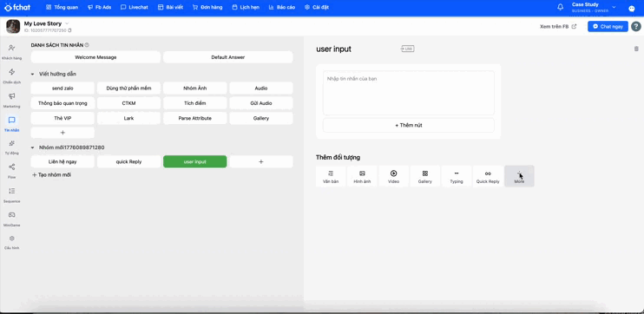Select the send zalo message
The width and height of the screenshot is (644, 314).
[x=62, y=88]
